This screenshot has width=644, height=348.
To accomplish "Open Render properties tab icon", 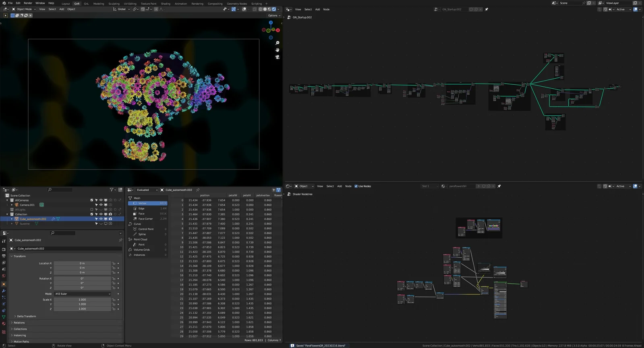I will click(4, 250).
